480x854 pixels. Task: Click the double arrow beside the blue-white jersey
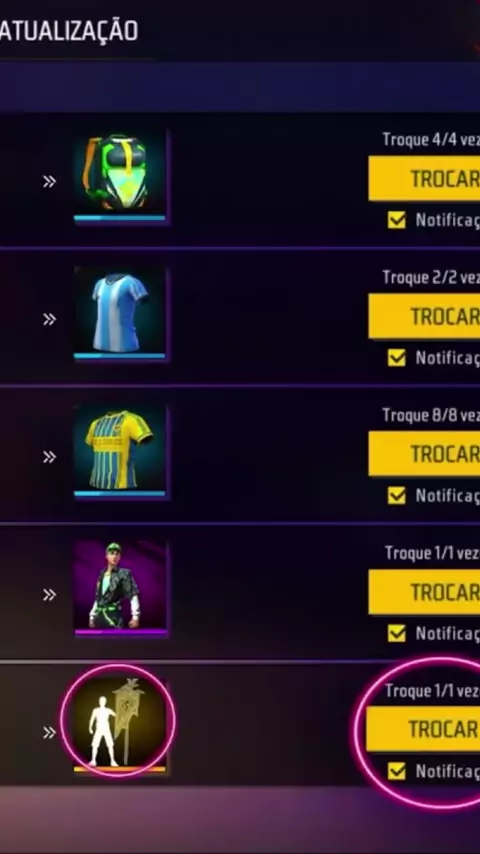click(50, 319)
